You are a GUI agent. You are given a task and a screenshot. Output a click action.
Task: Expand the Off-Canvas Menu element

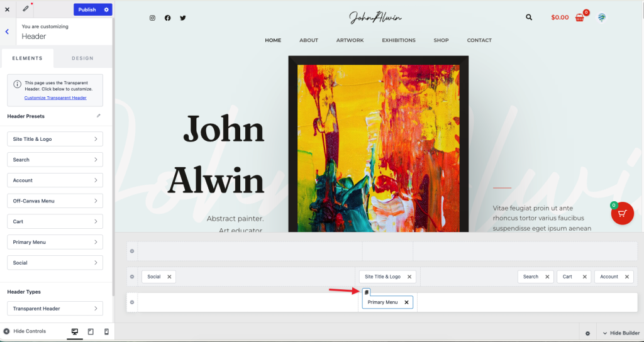[55, 201]
